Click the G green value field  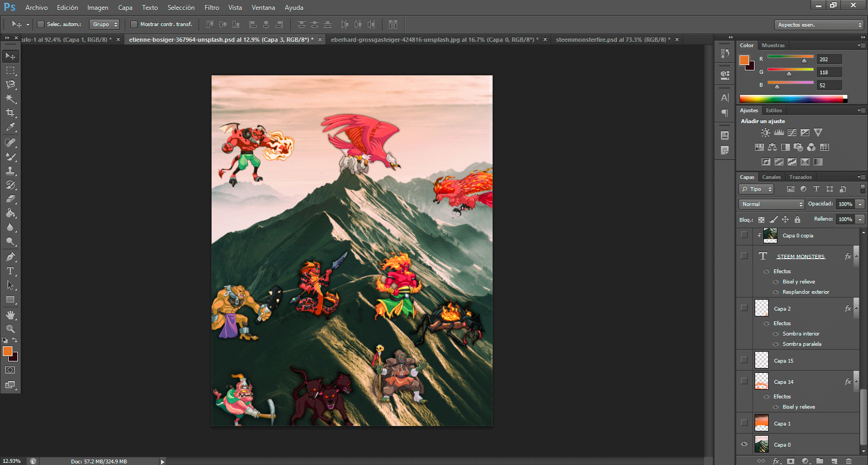pos(829,72)
